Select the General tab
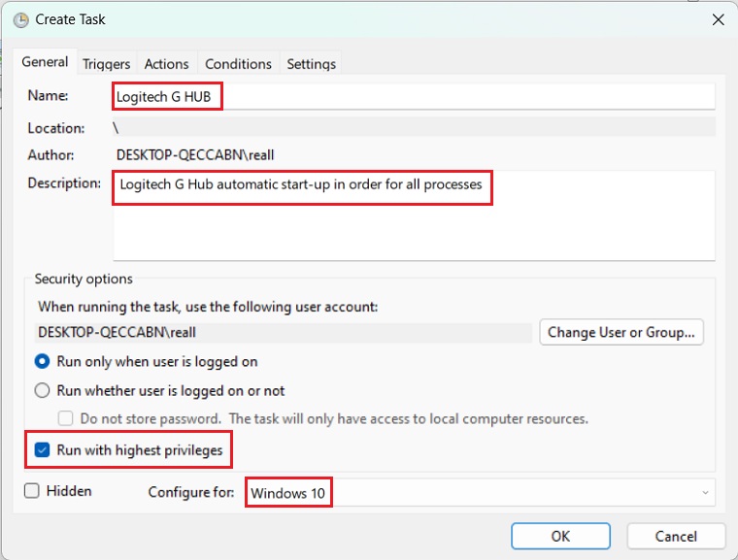 (x=45, y=62)
